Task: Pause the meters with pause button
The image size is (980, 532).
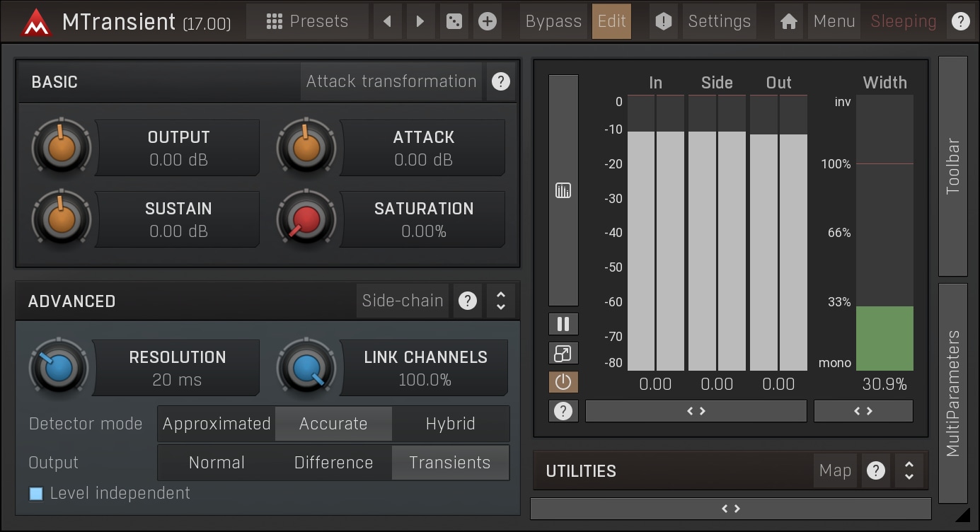Action: point(563,324)
